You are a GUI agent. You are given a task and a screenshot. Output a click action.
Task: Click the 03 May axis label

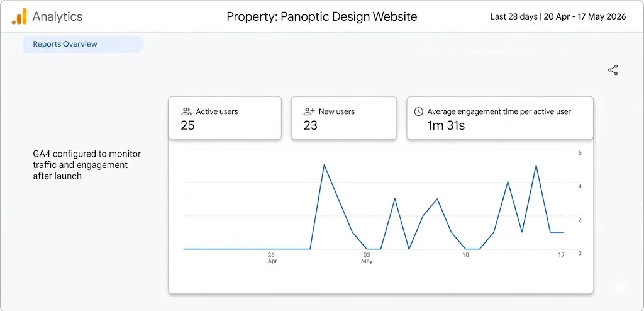click(x=367, y=258)
